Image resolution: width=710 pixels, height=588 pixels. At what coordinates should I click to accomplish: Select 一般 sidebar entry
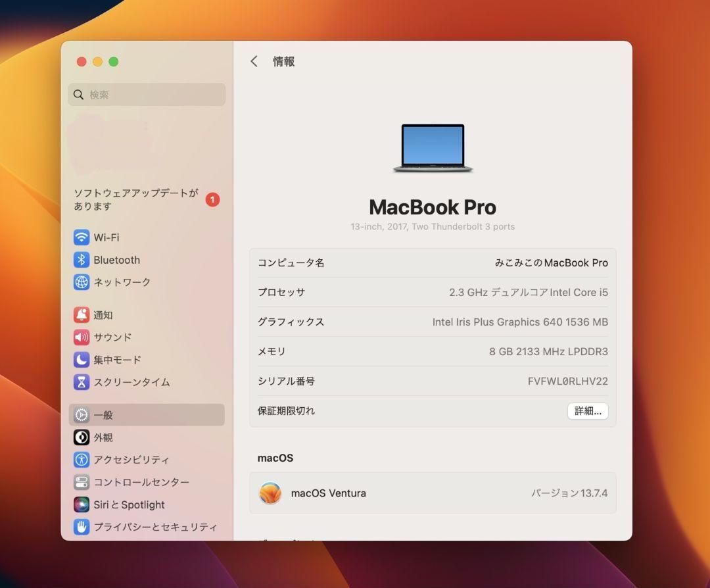(x=147, y=415)
